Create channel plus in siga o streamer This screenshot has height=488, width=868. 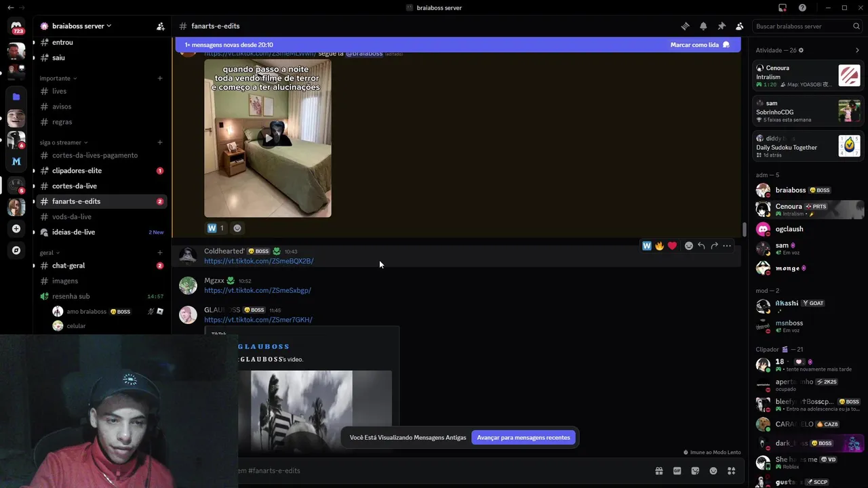160,142
